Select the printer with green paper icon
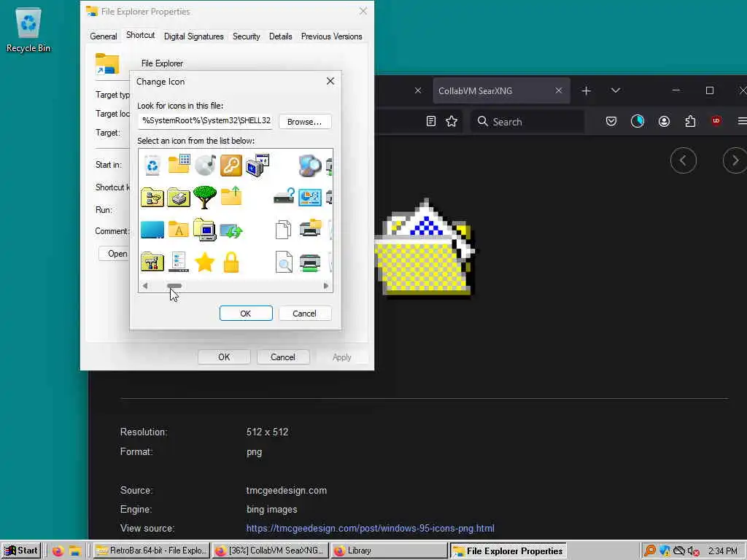The height and width of the screenshot is (560, 747). pos(309,262)
